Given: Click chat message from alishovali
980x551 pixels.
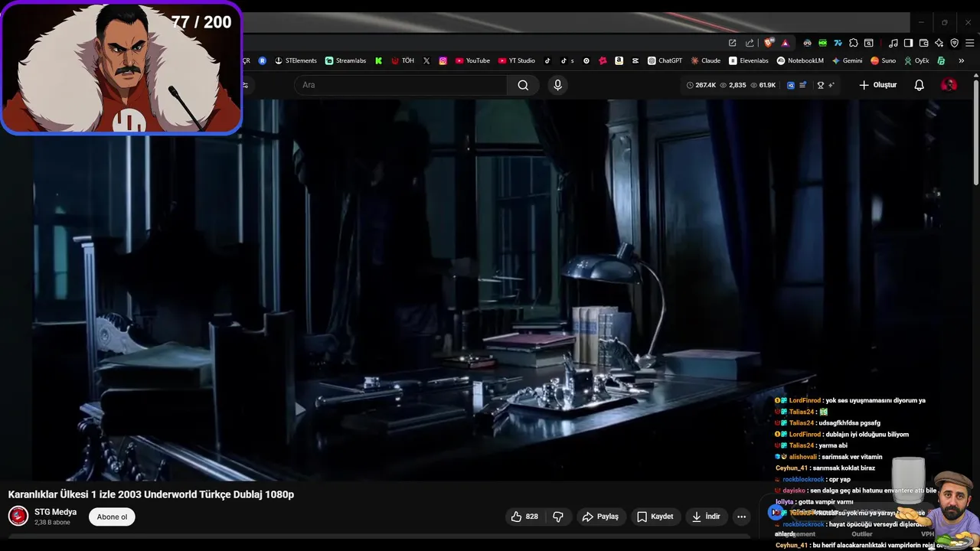Looking at the screenshot, I should (x=828, y=457).
